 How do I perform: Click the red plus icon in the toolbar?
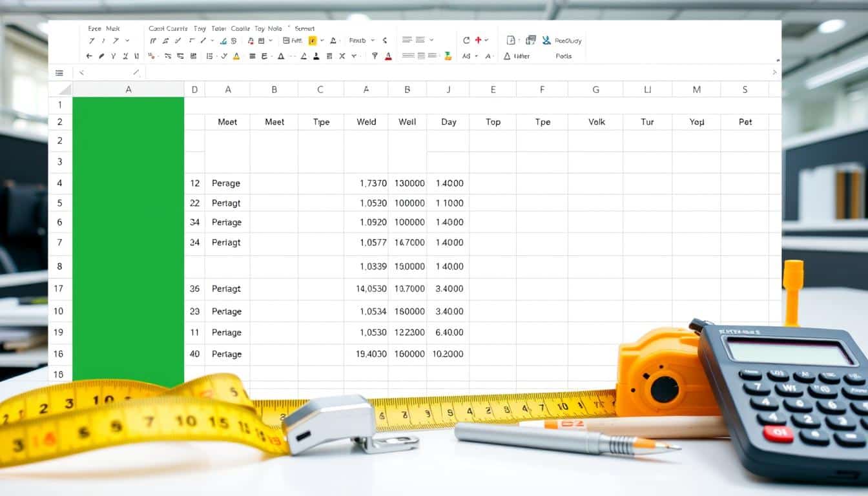click(478, 40)
